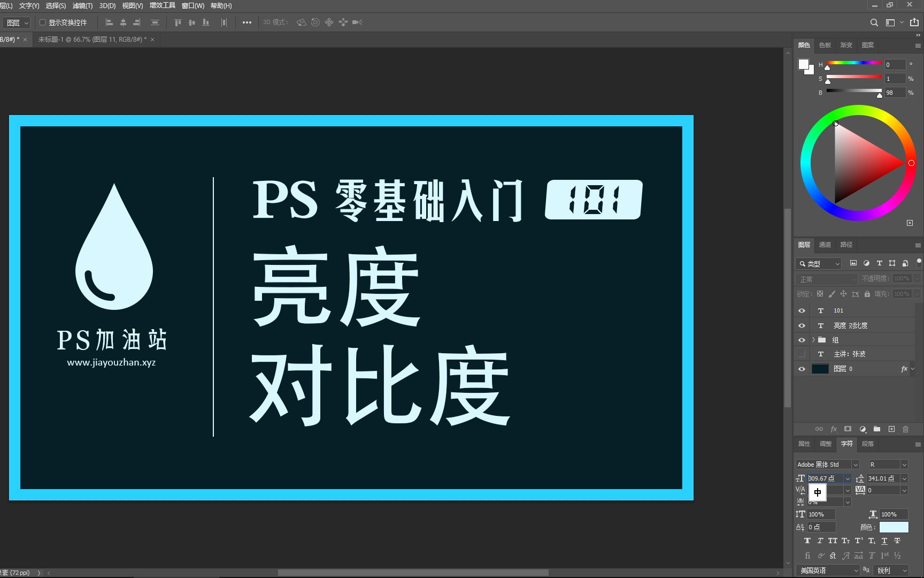Switch to 路径 paths tab
The image size is (924, 578).
point(846,245)
